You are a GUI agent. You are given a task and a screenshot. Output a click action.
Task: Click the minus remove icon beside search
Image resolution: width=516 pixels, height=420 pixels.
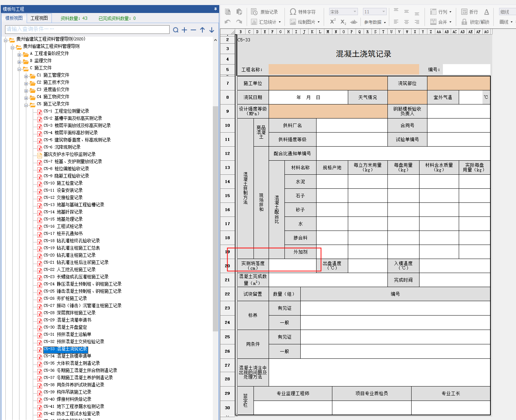tap(193, 30)
